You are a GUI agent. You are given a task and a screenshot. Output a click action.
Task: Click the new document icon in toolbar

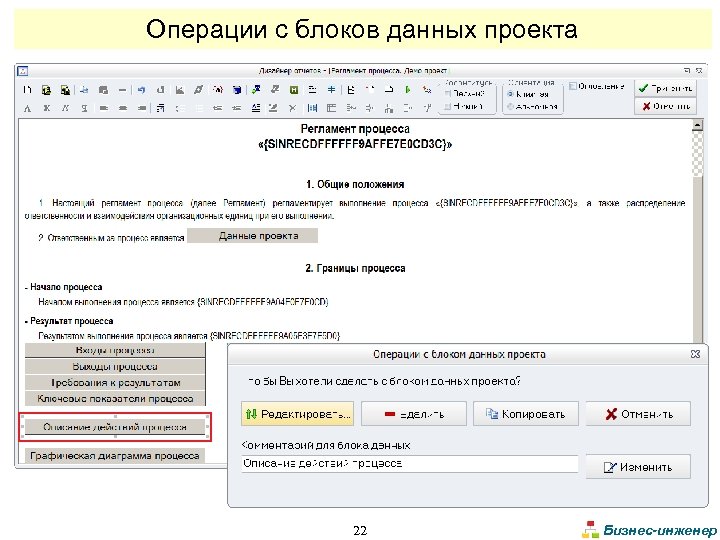coord(28,90)
